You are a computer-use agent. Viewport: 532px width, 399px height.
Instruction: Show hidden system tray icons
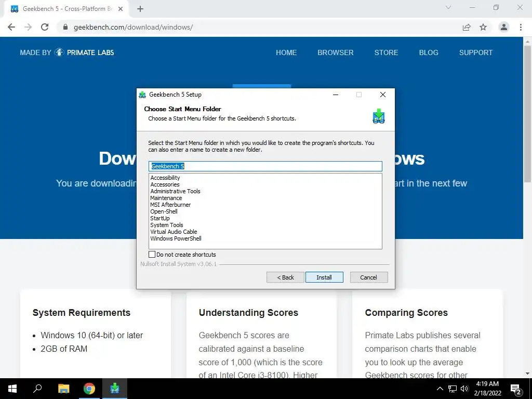440,389
